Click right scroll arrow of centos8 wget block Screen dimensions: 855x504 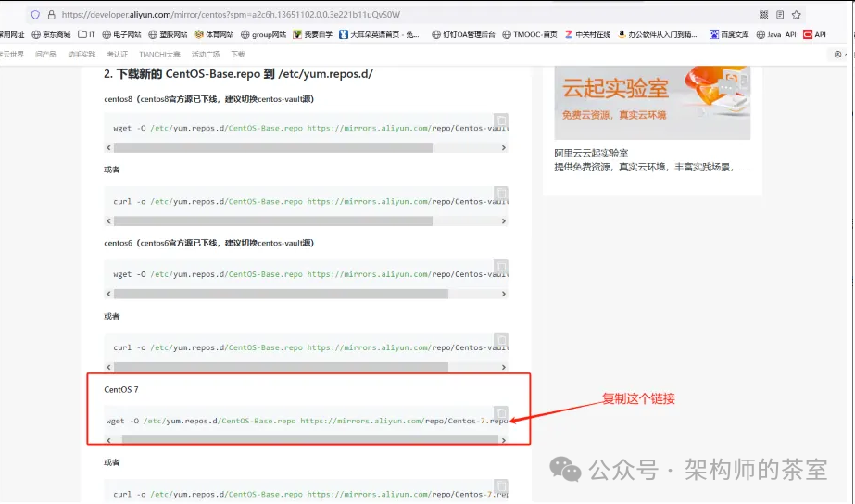tap(503, 148)
